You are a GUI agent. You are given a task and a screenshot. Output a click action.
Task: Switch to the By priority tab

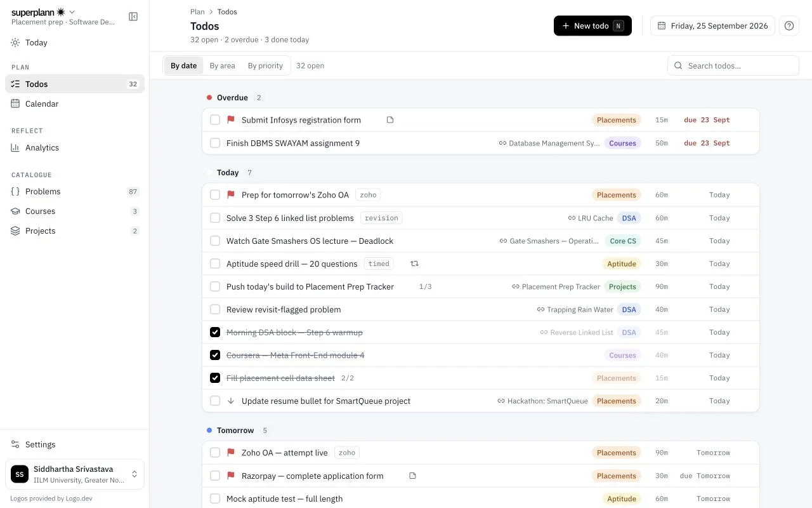pos(265,65)
